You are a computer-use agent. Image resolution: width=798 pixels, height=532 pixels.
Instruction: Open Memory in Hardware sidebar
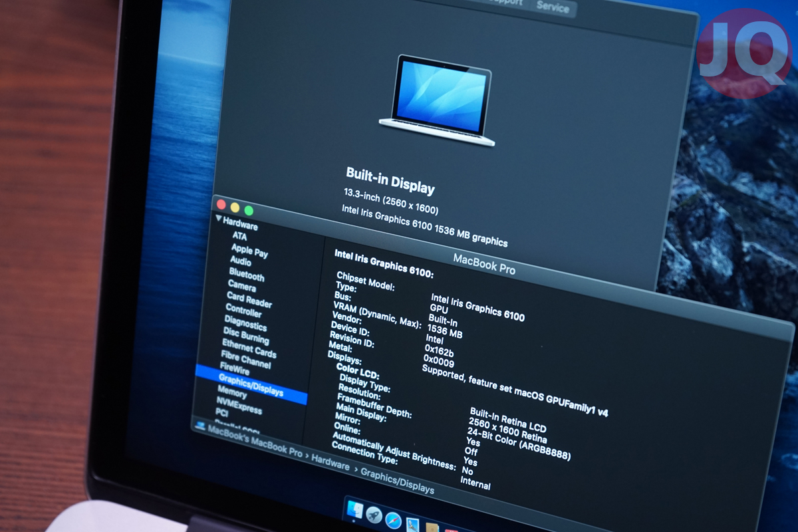click(232, 393)
